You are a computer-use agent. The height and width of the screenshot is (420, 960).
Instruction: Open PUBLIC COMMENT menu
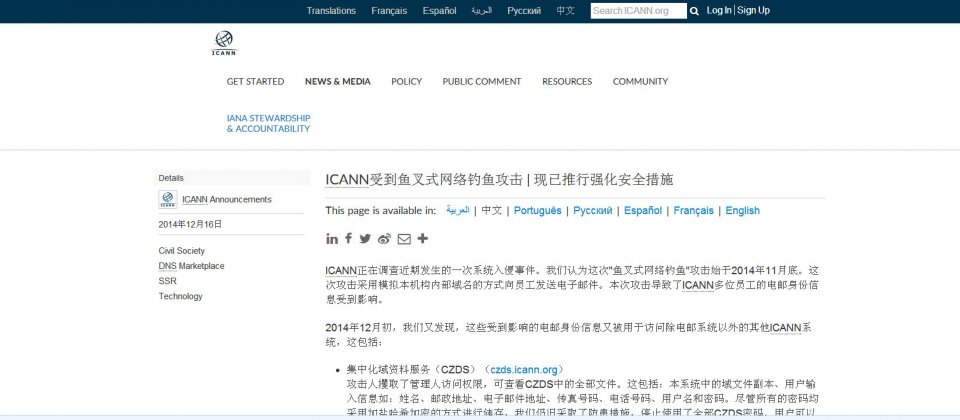pos(482,81)
